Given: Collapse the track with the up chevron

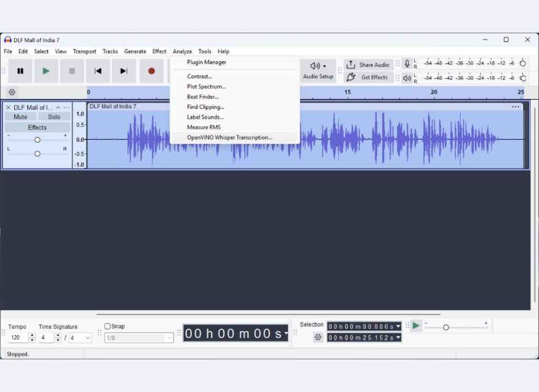Looking at the screenshot, I should pyautogui.click(x=58, y=107).
